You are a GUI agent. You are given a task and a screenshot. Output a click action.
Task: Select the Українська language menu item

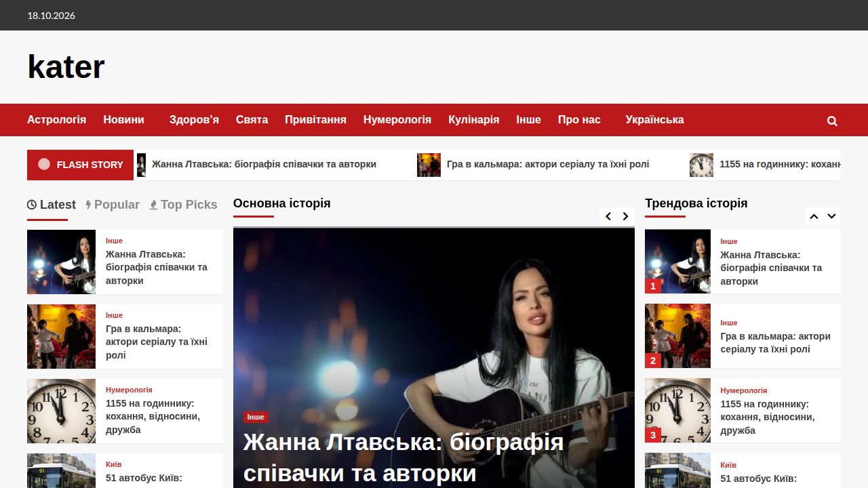(x=654, y=120)
